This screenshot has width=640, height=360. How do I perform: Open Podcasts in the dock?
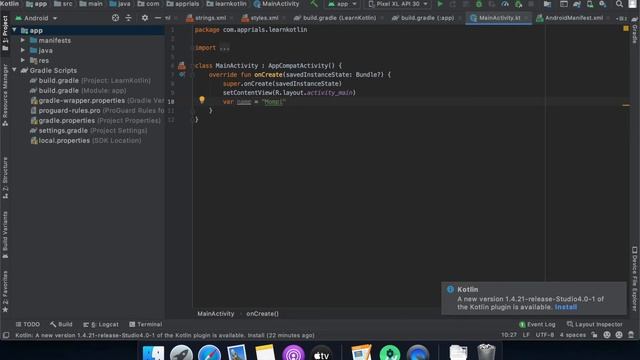[293, 353]
